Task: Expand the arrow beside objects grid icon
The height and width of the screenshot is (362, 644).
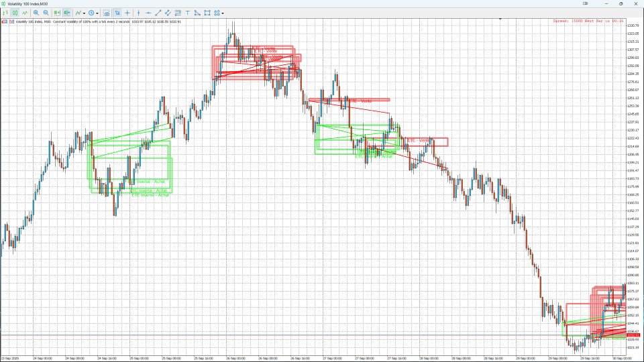Action: 223,13
